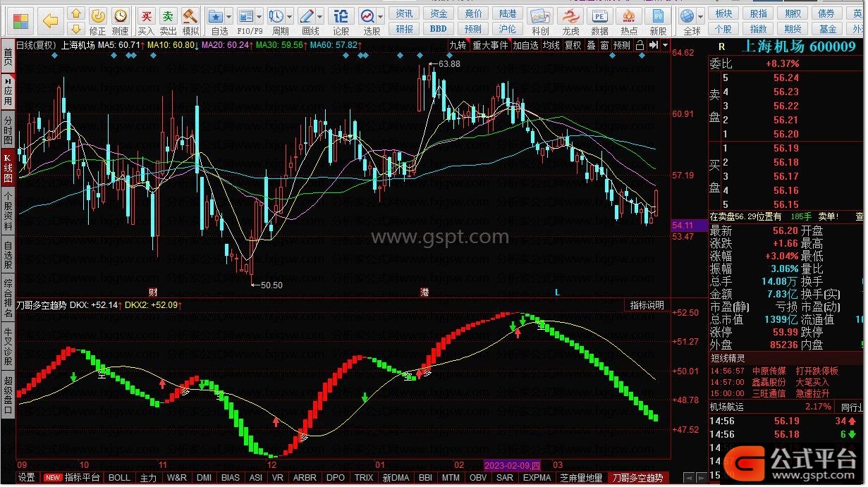Select the 刀哥多空趋势 indicator tab
868x487 pixels.
[637, 478]
